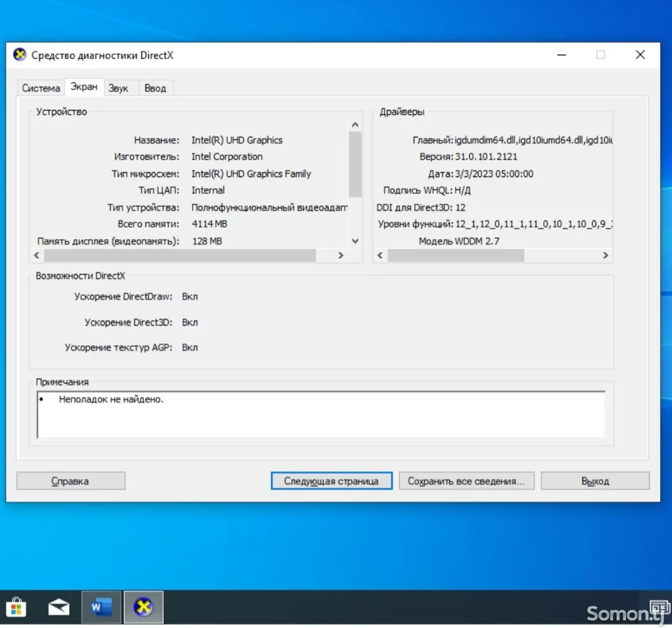Open the Microsoft Store taskbar icon
This screenshot has width=672, height=628.
click(16, 607)
